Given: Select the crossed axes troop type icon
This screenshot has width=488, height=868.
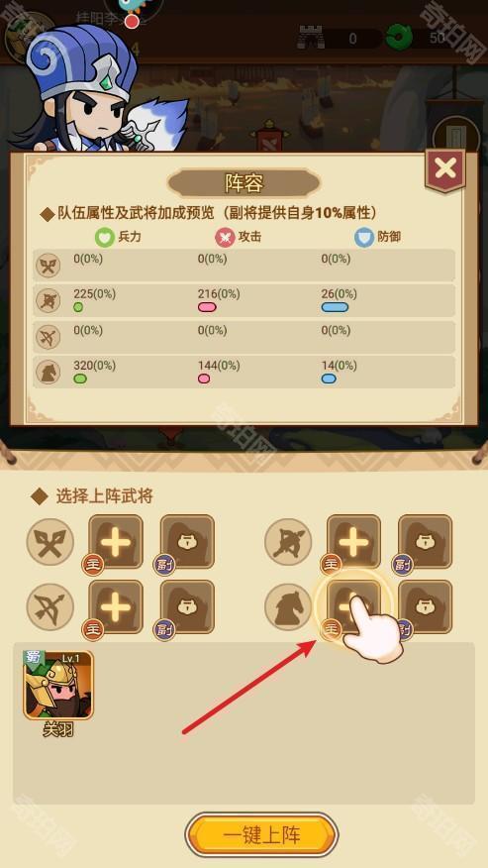Looking at the screenshot, I should click(x=50, y=542).
